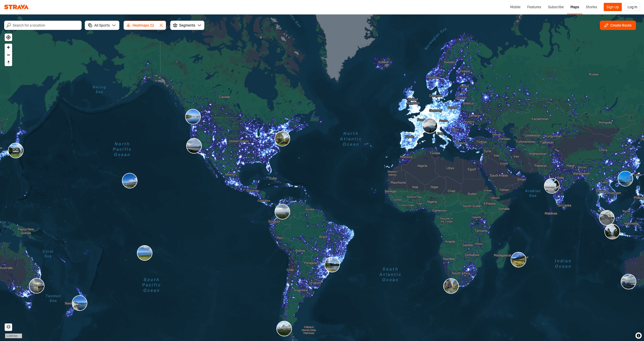Open photo marker in southern Brazil

332,265
